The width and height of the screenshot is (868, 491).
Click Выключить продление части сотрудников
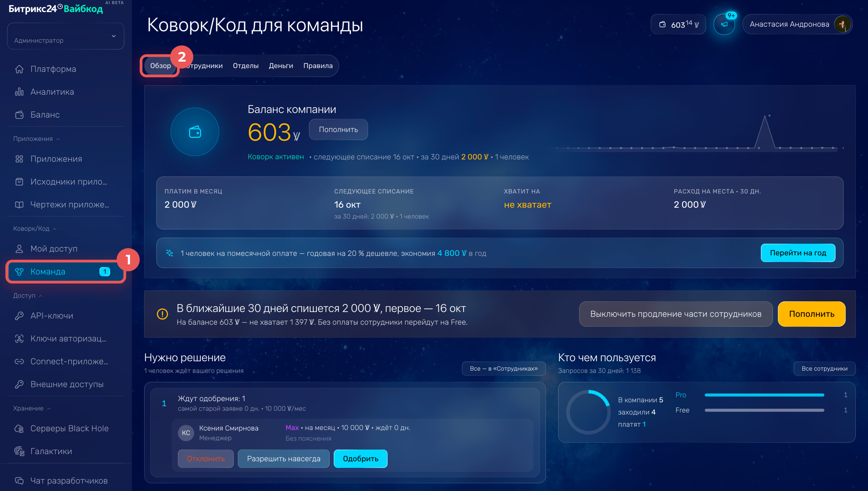(676, 314)
